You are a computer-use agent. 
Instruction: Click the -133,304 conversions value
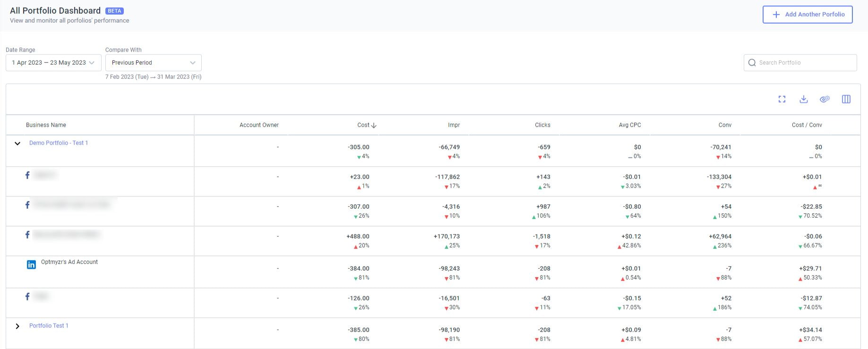click(x=719, y=177)
